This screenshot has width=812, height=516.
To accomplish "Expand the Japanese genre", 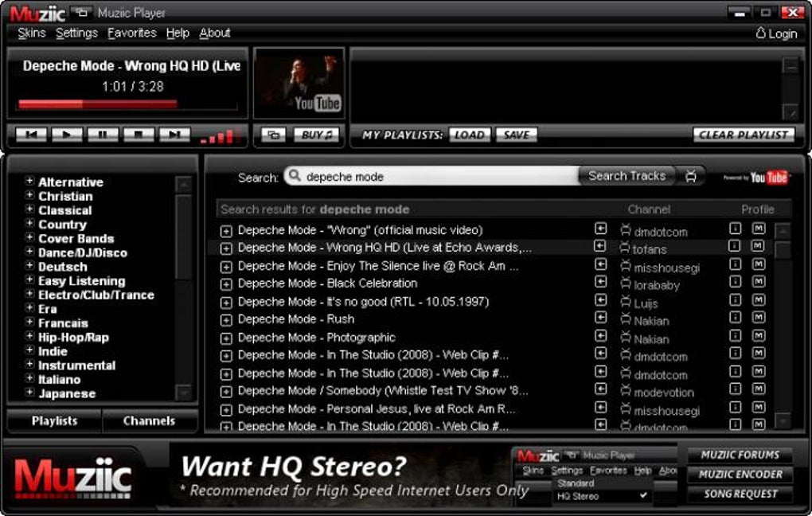I will (29, 393).
